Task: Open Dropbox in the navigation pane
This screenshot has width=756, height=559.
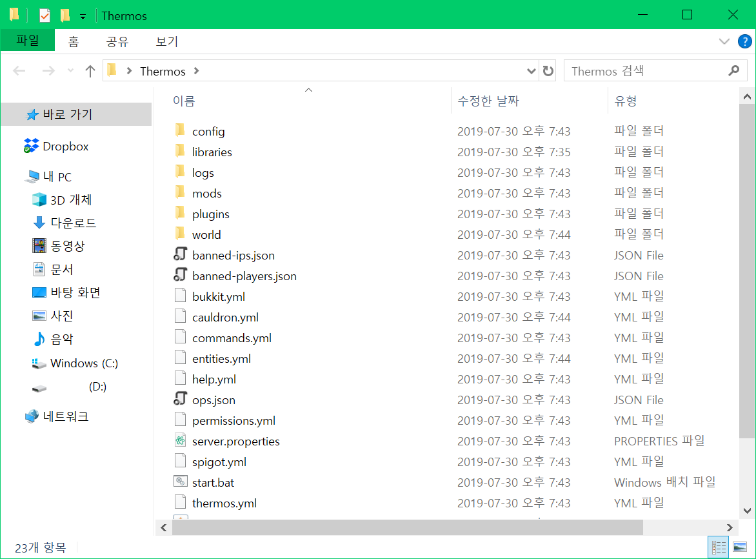Action: point(56,146)
